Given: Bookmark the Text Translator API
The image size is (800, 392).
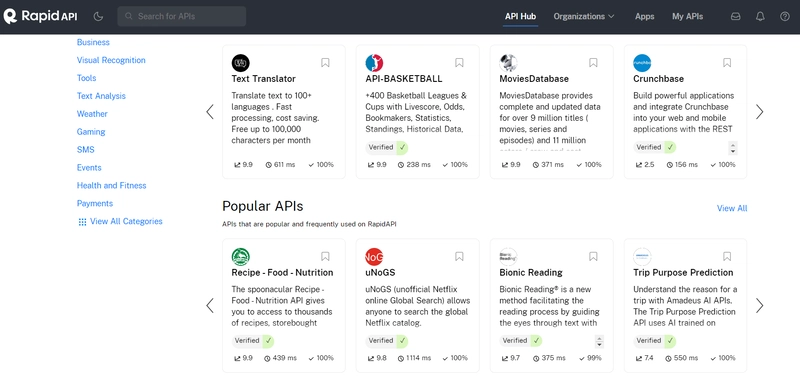Looking at the screenshot, I should click(x=325, y=63).
